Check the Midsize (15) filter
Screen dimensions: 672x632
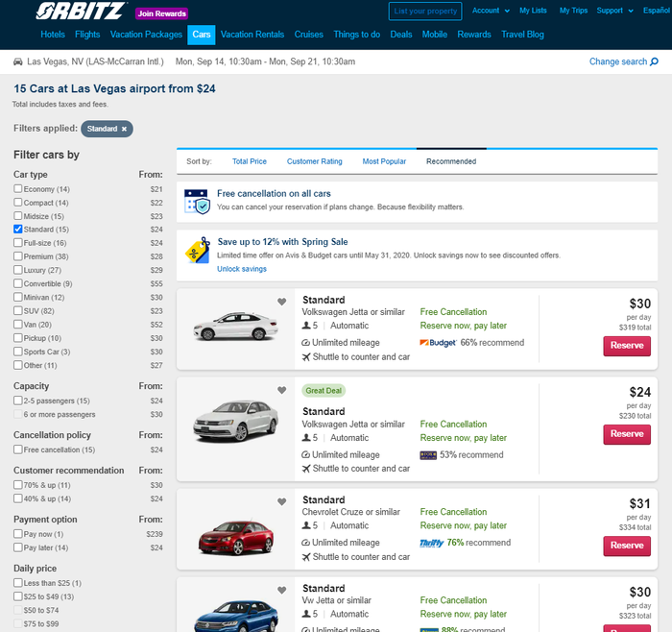coord(18,216)
